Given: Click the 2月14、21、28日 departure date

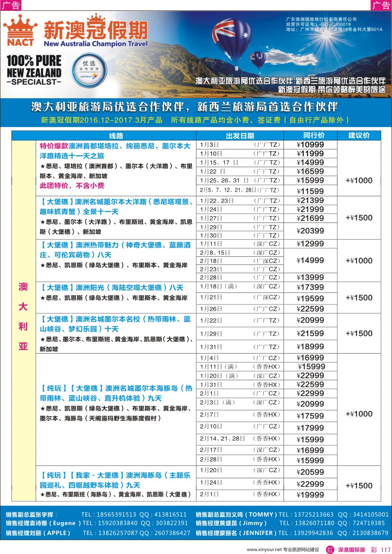Looking at the screenshot, I should (x=223, y=438).
